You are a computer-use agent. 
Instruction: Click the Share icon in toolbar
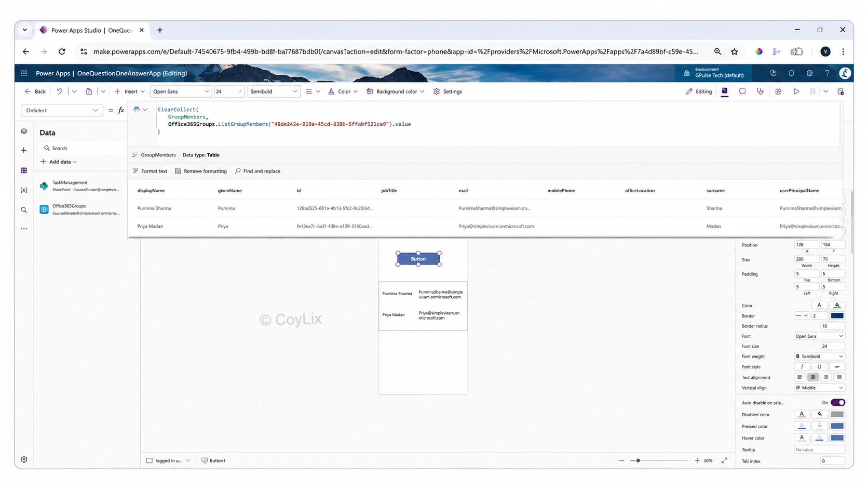tap(778, 91)
